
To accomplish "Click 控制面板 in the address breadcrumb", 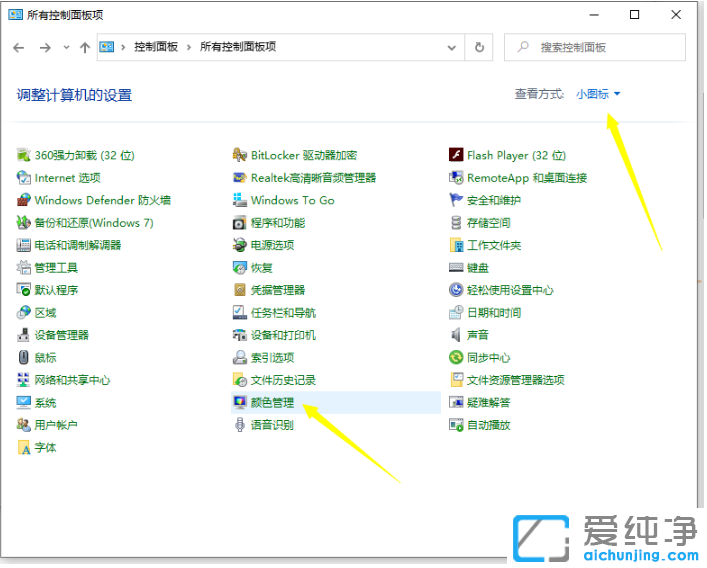I will click(158, 47).
